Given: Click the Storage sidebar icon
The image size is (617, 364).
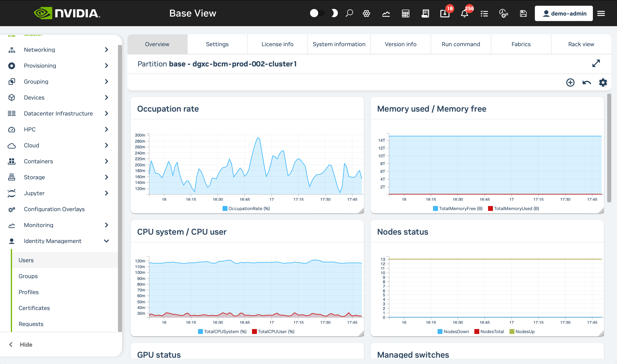Looking at the screenshot, I should (12, 177).
